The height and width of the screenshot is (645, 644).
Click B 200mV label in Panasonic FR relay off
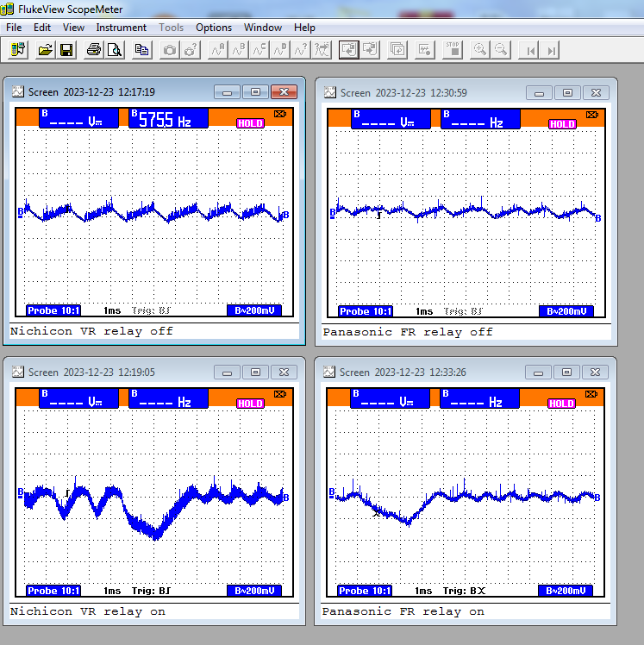click(566, 311)
